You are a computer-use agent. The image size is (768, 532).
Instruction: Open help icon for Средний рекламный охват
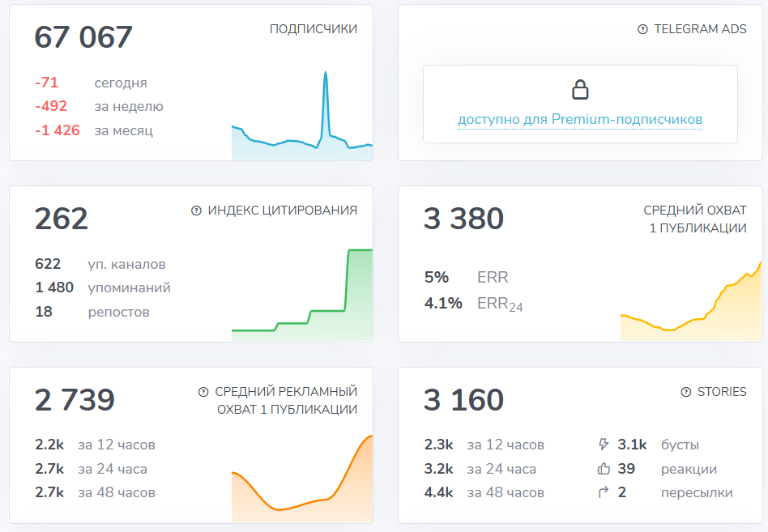(202, 391)
